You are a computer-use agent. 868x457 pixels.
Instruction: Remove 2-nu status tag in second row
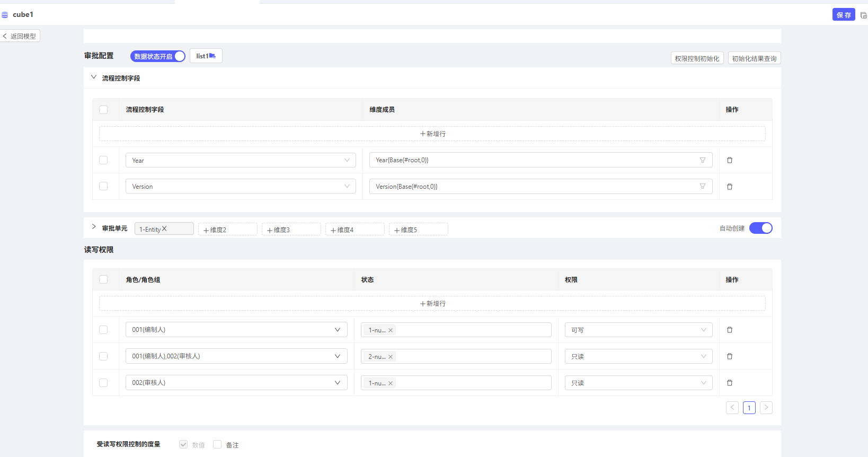pyautogui.click(x=391, y=357)
